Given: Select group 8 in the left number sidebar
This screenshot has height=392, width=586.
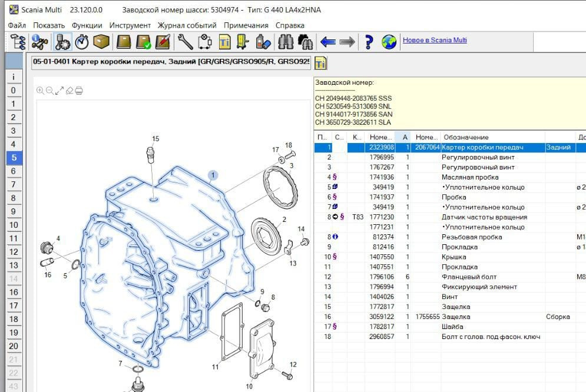Looking at the screenshot, I should click(x=13, y=198).
